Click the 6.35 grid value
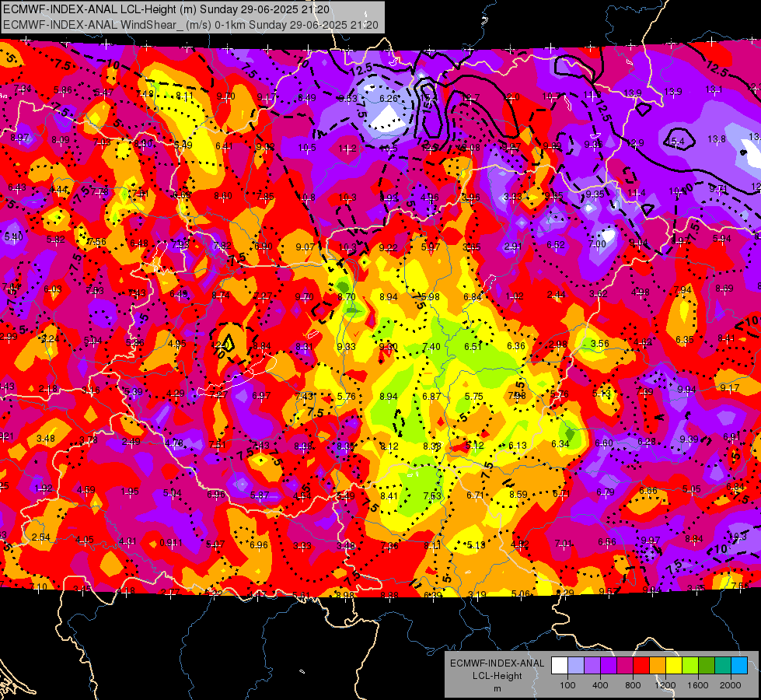The image size is (761, 700). (685, 340)
